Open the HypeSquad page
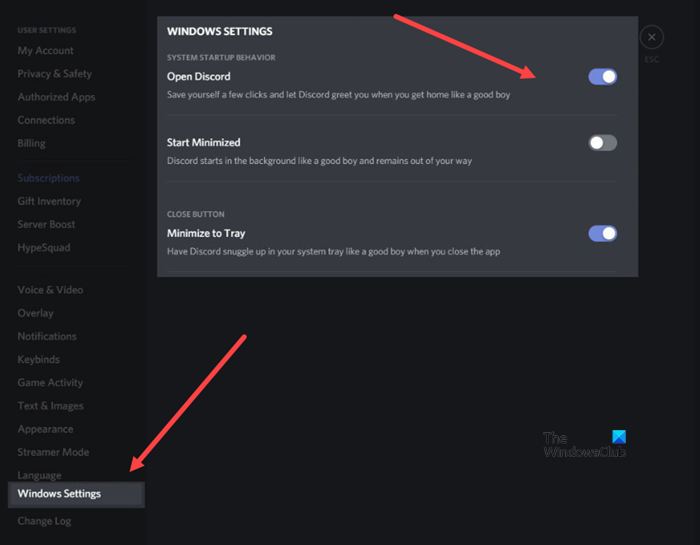The width and height of the screenshot is (700, 545). pyautogui.click(x=44, y=247)
